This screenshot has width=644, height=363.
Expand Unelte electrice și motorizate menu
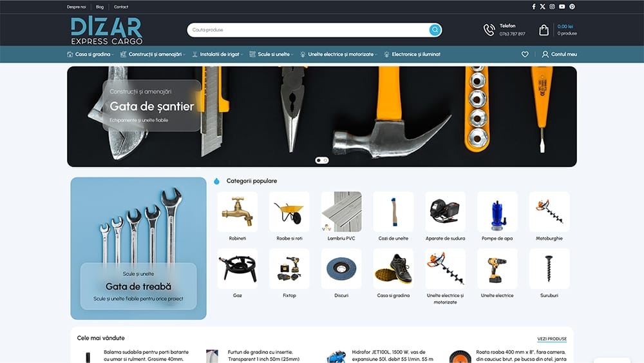pos(341,54)
